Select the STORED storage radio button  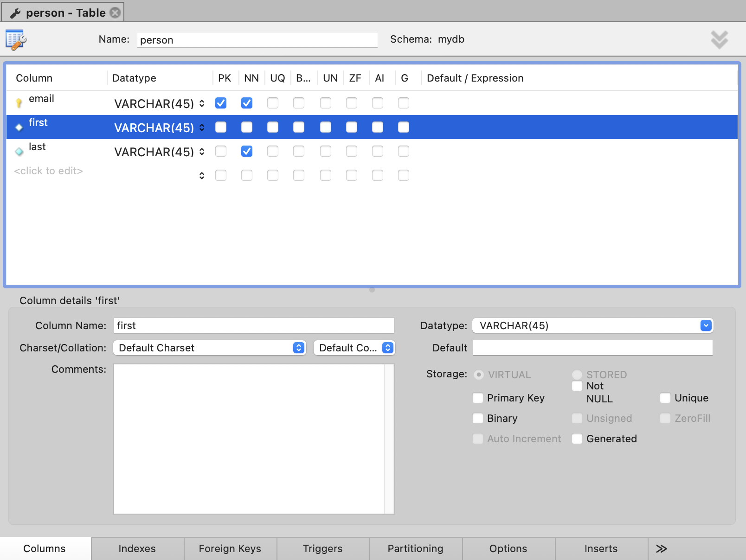(x=577, y=375)
